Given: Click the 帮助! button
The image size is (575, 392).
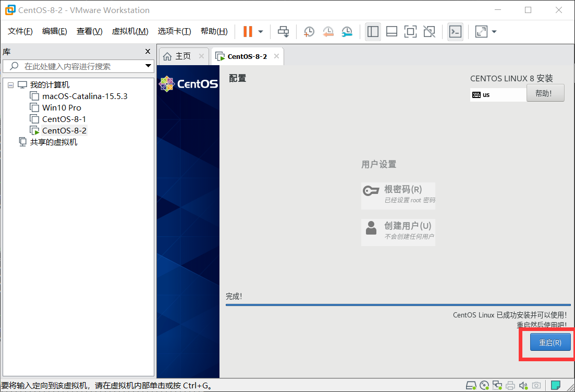Looking at the screenshot, I should [545, 93].
